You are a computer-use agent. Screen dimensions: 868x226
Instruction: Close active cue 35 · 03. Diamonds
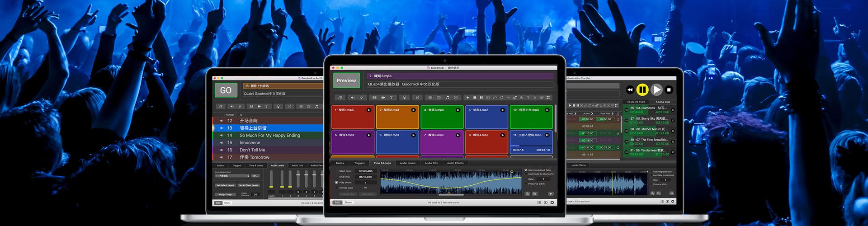click(x=673, y=110)
